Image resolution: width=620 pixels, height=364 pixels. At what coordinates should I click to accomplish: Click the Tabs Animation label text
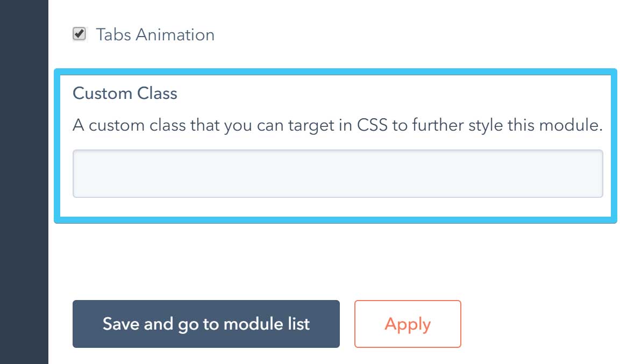[155, 34]
